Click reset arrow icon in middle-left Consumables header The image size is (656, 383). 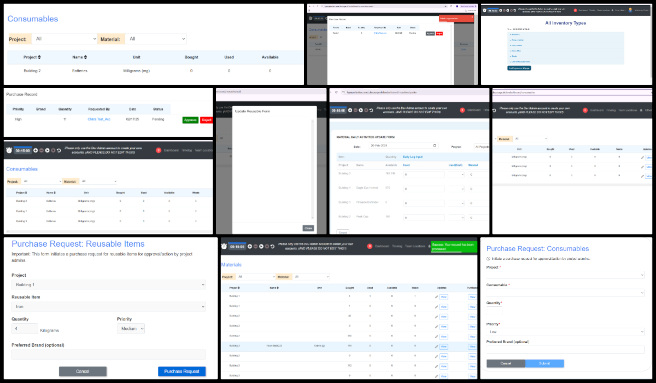coord(59,150)
